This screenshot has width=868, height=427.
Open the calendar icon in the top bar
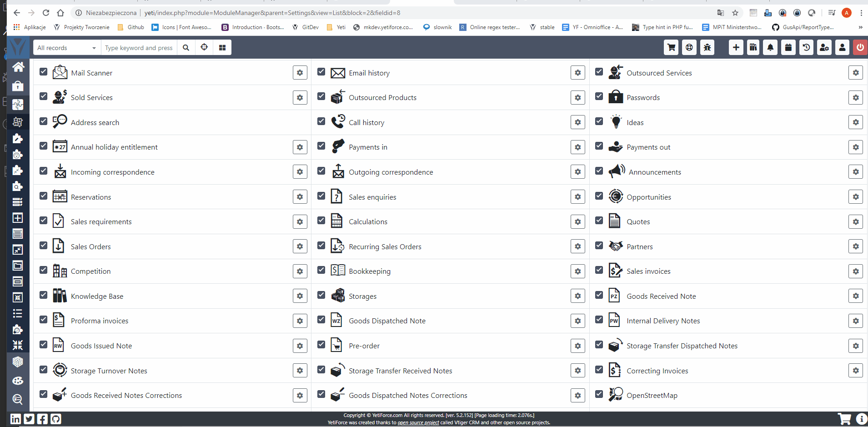pos(788,47)
